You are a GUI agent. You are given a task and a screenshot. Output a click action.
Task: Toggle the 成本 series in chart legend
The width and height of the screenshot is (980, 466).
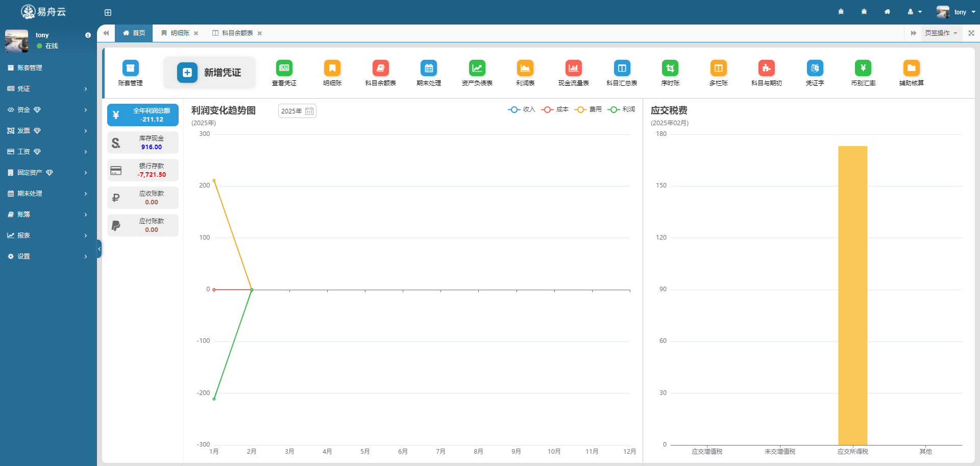(555, 109)
